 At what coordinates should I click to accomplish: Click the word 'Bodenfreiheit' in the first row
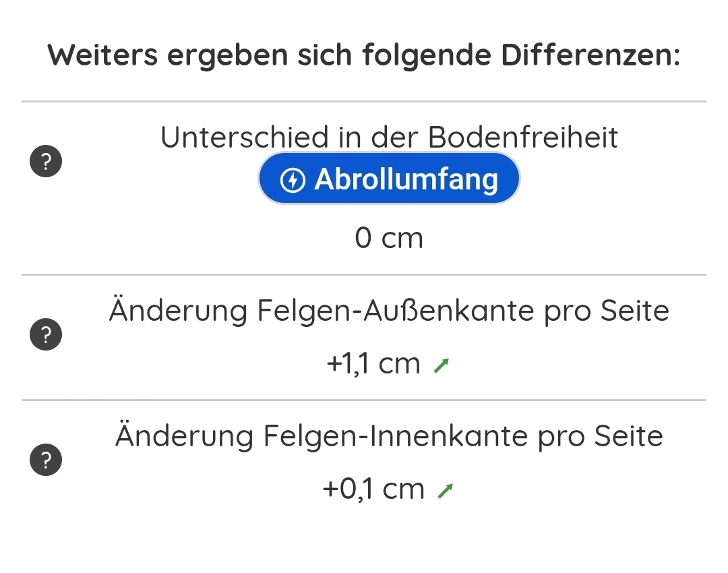523,138
